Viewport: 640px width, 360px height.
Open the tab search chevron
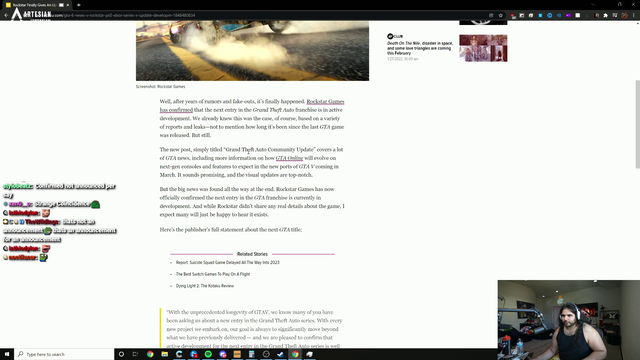click(593, 4)
